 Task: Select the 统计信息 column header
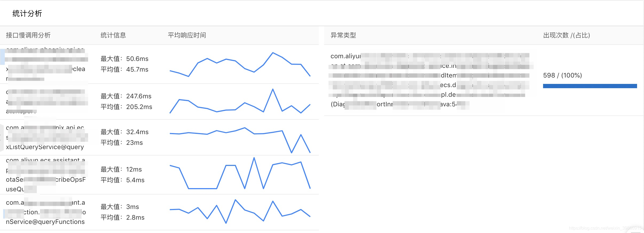[113, 35]
